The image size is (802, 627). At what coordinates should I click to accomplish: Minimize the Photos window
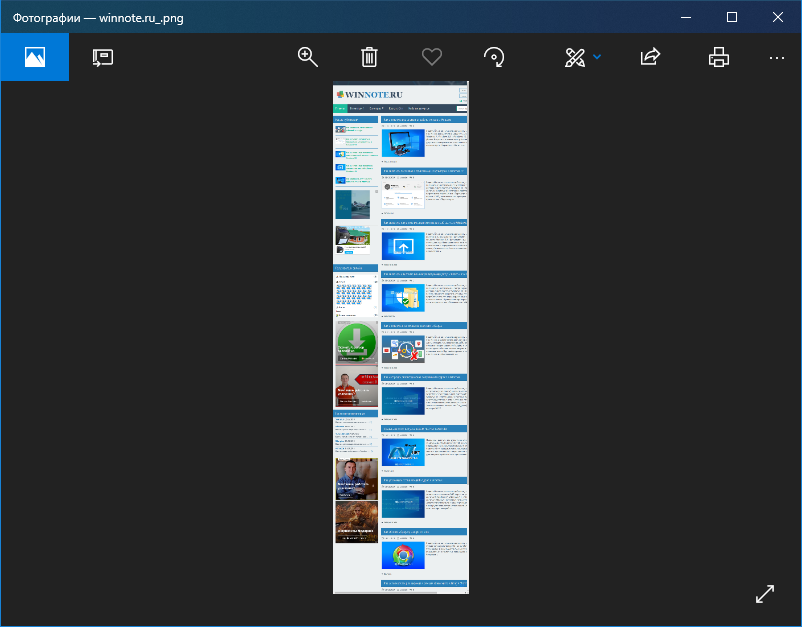click(x=686, y=17)
